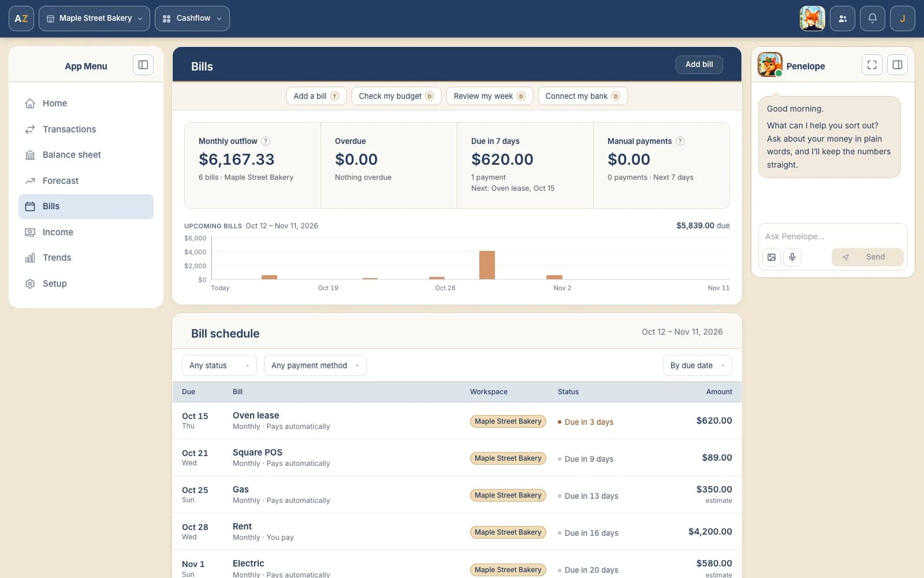Image resolution: width=924 pixels, height=578 pixels.
Task: Open notifications bell
Action: [873, 18]
